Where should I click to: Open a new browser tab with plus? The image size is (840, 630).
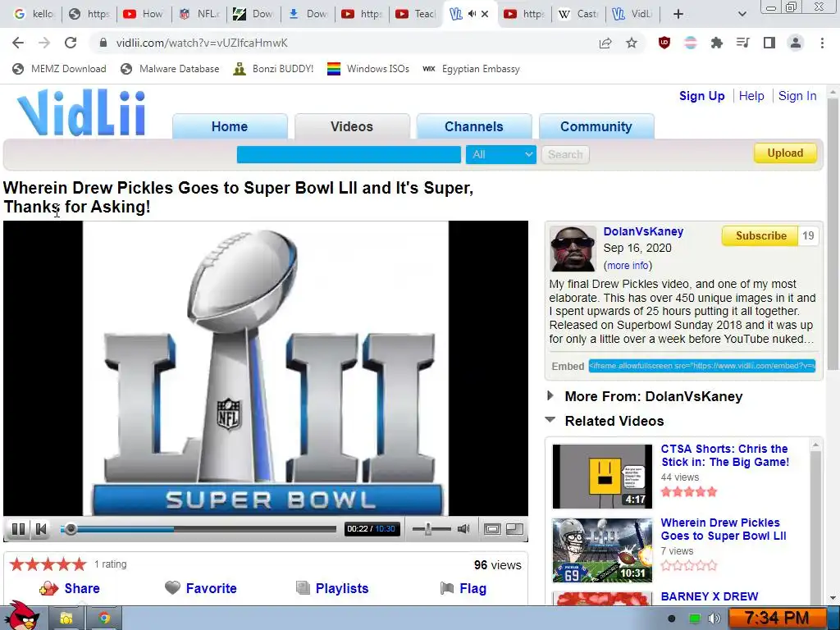tap(678, 14)
